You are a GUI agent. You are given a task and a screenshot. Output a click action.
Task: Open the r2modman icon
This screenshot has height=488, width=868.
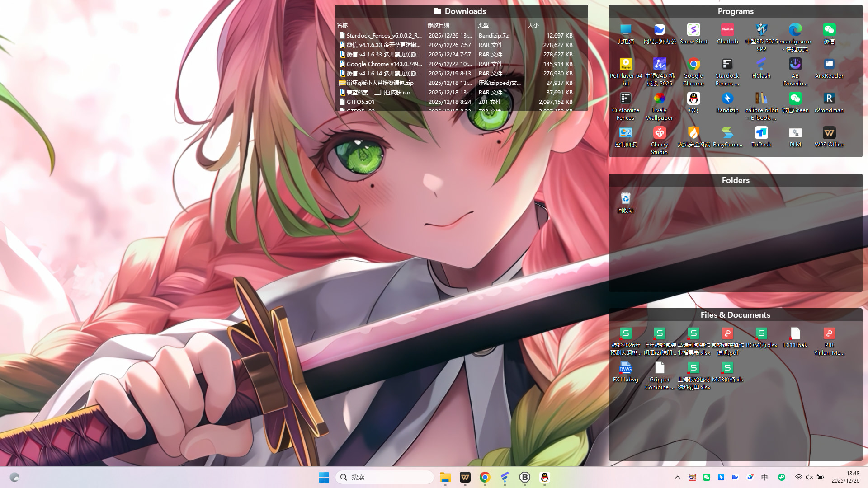pos(829,99)
